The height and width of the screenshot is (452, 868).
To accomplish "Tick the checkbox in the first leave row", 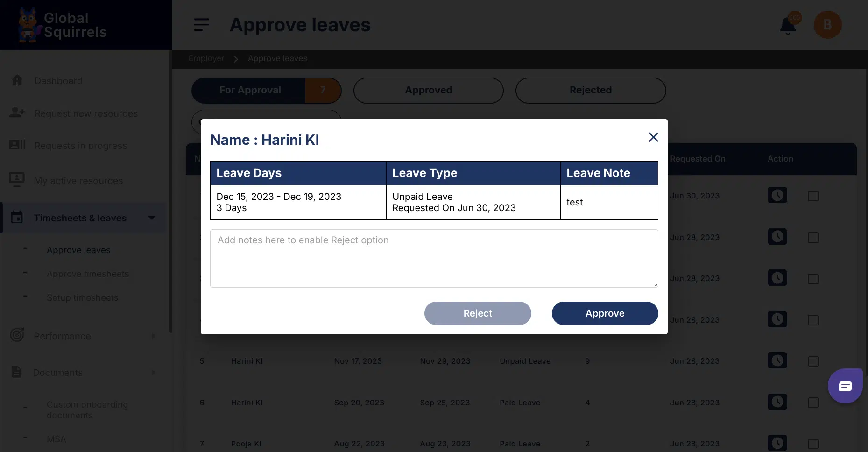I will pos(813,196).
